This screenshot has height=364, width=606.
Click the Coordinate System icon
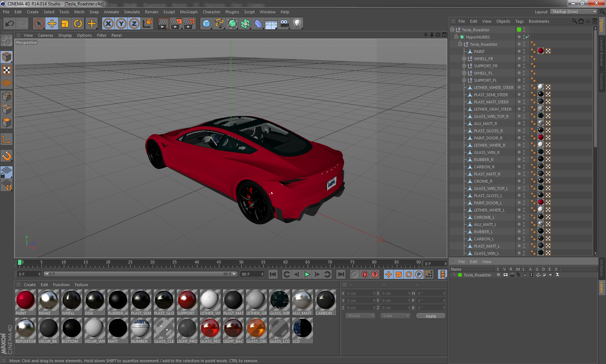click(147, 24)
